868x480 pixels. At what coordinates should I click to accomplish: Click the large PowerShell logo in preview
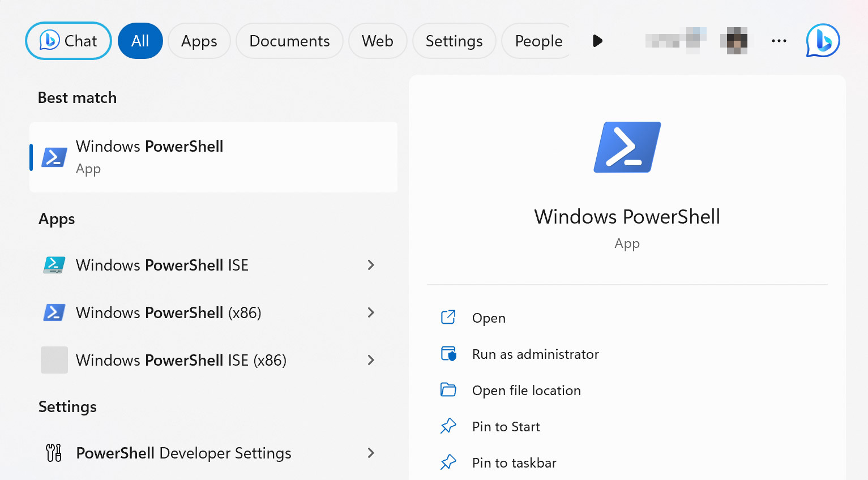coord(627,147)
